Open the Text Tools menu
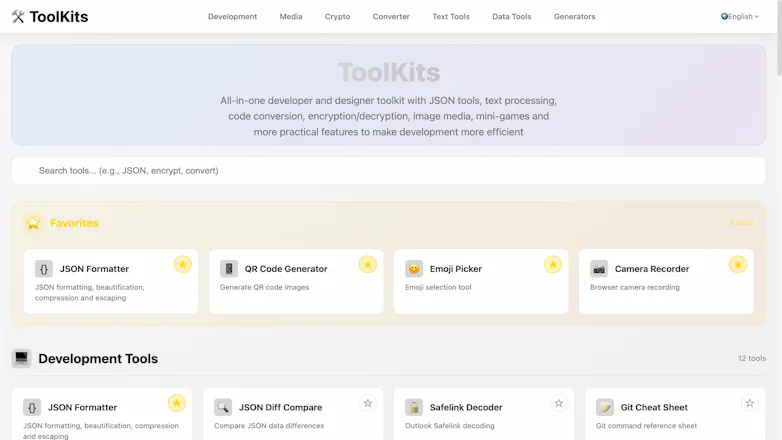Image resolution: width=782 pixels, height=440 pixels. coord(451,16)
